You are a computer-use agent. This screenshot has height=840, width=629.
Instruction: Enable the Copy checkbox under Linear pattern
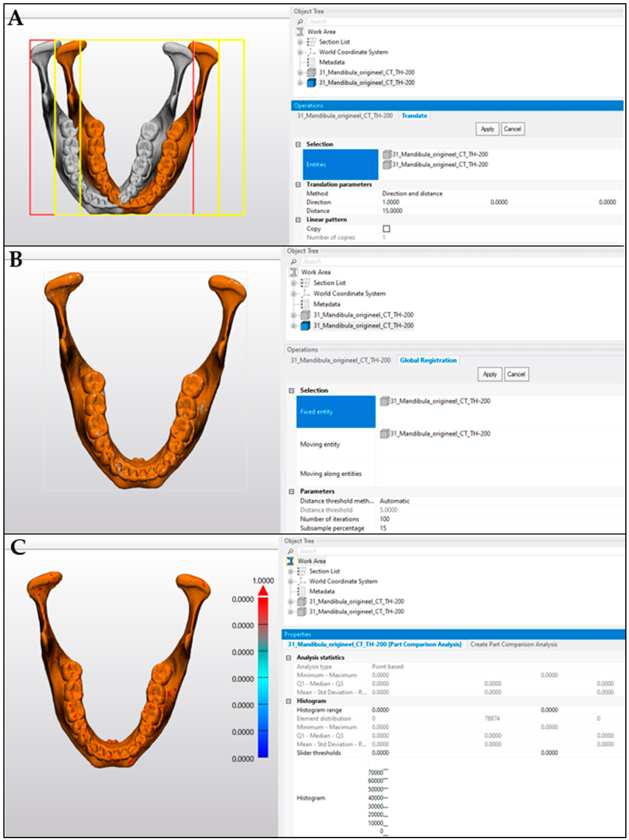(x=386, y=229)
